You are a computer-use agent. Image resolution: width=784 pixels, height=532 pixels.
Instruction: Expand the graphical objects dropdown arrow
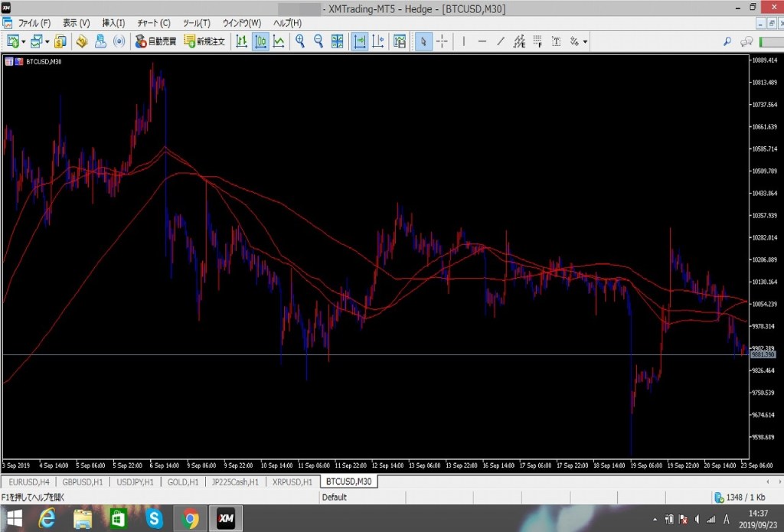585,41
